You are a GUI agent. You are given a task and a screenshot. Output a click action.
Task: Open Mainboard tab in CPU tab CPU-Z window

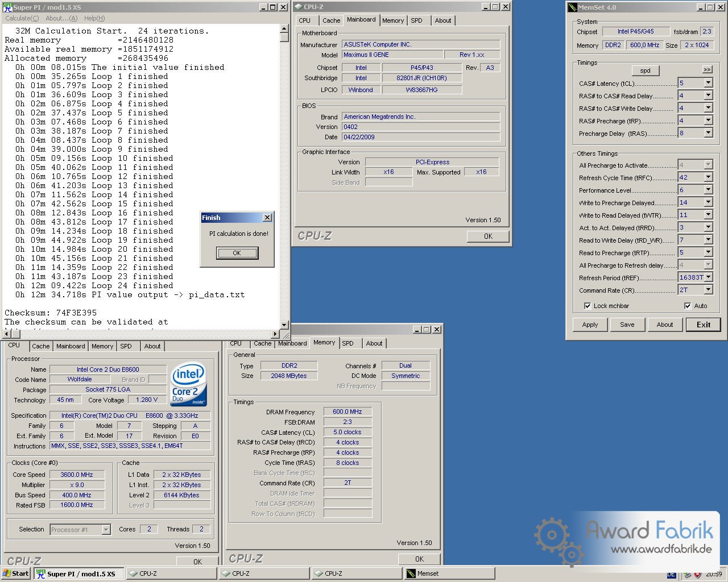click(x=71, y=346)
